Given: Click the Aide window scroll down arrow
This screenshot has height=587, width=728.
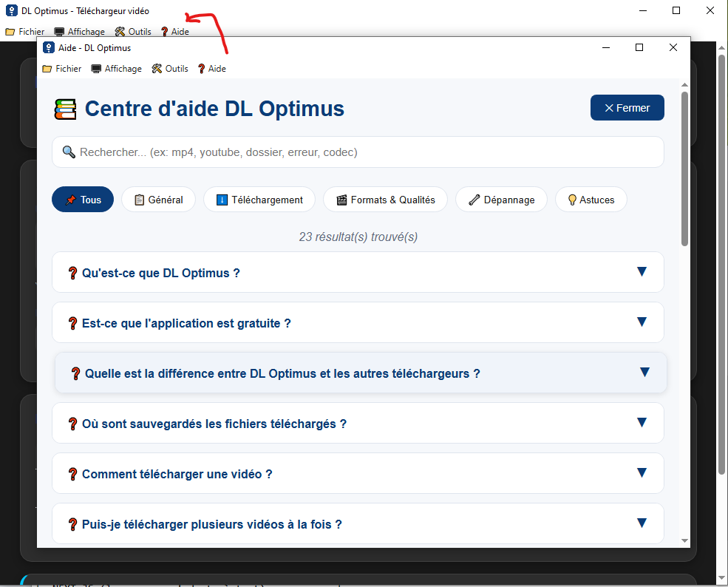Looking at the screenshot, I should [684, 540].
